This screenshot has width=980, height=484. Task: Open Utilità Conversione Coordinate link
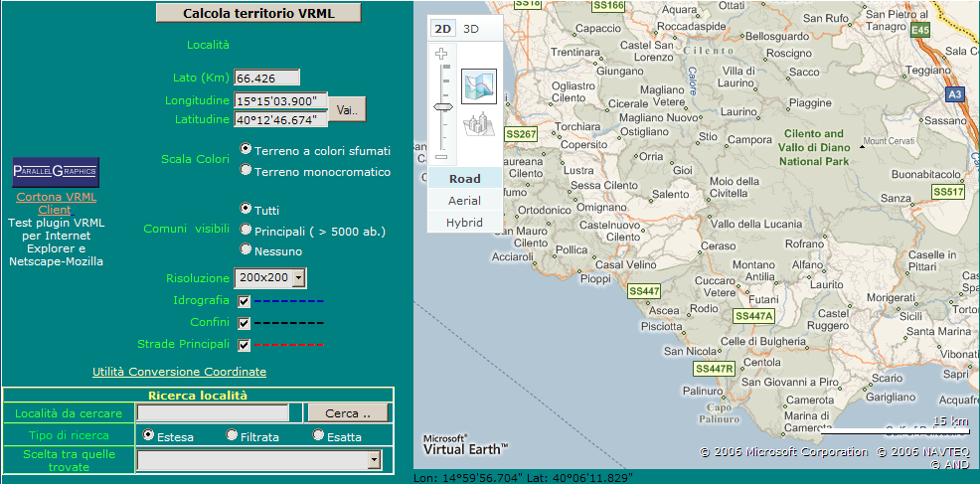pos(179,372)
